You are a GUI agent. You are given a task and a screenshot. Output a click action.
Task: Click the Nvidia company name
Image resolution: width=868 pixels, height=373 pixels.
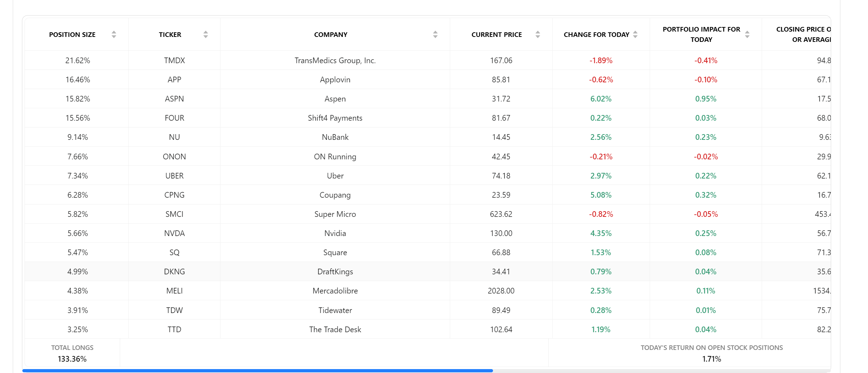335,234
